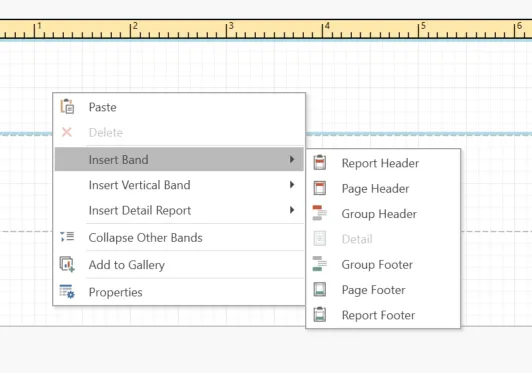Select Insert Vertical Band menu entry

pyautogui.click(x=179, y=185)
